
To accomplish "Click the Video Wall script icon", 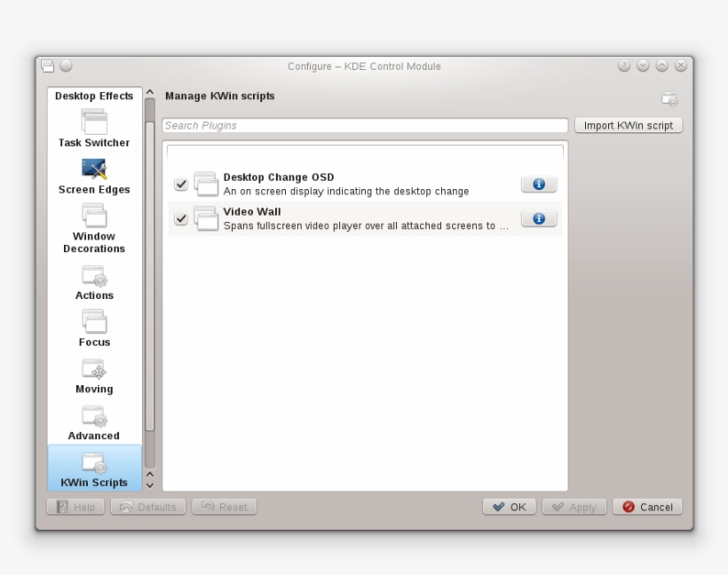I will (206, 218).
